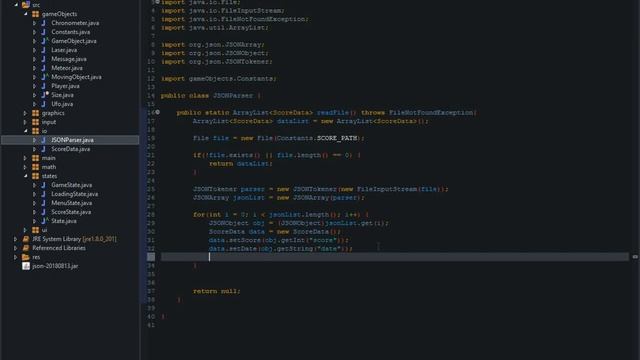Click the states package icon

pos(36,176)
